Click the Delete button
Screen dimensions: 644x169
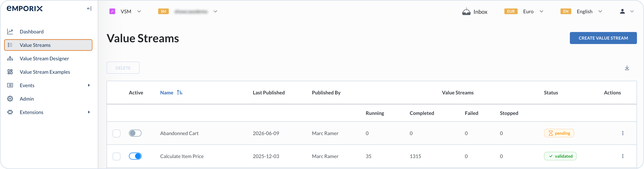123,68
